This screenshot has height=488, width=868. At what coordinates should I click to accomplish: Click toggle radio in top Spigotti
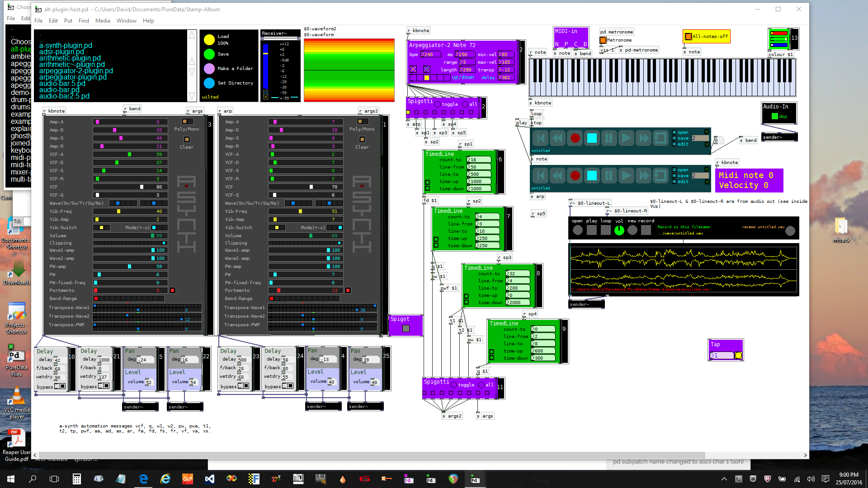[x=438, y=104]
